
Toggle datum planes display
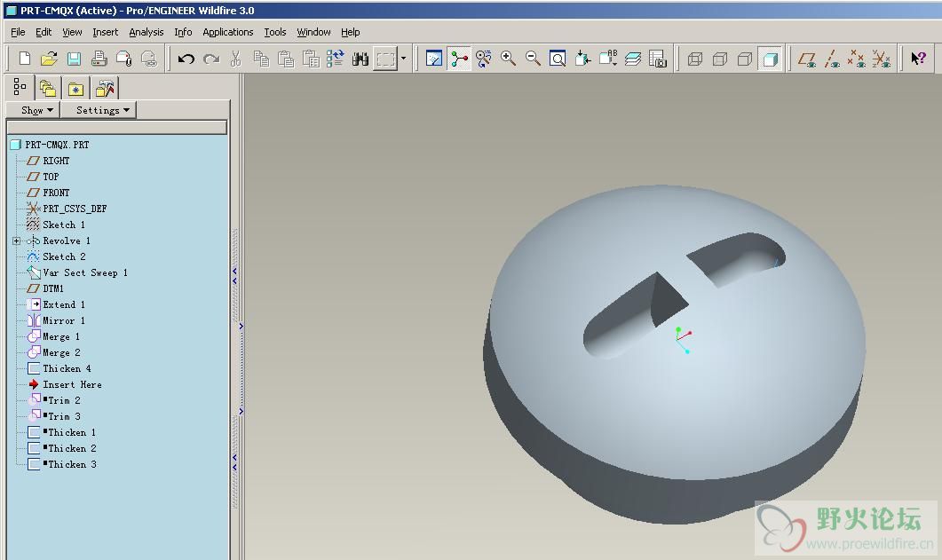806,59
